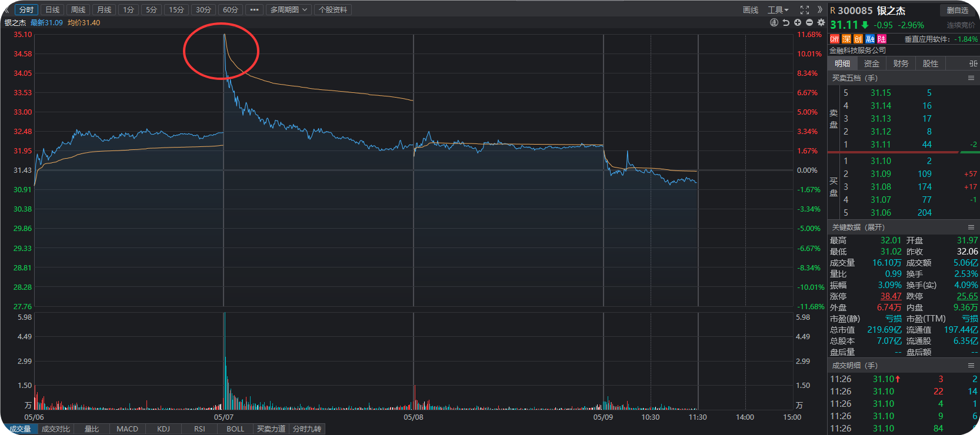Open the 资金 tab
The image size is (980, 435).
click(872, 63)
